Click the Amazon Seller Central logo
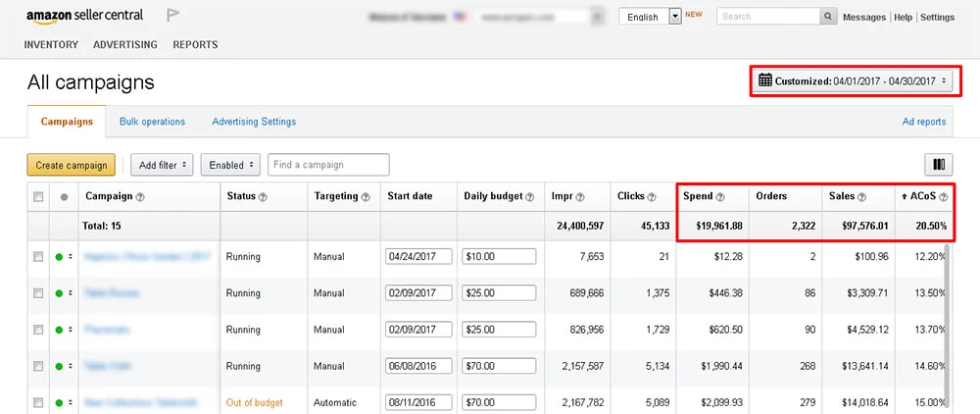The width and height of the screenshot is (980, 414). click(x=84, y=16)
